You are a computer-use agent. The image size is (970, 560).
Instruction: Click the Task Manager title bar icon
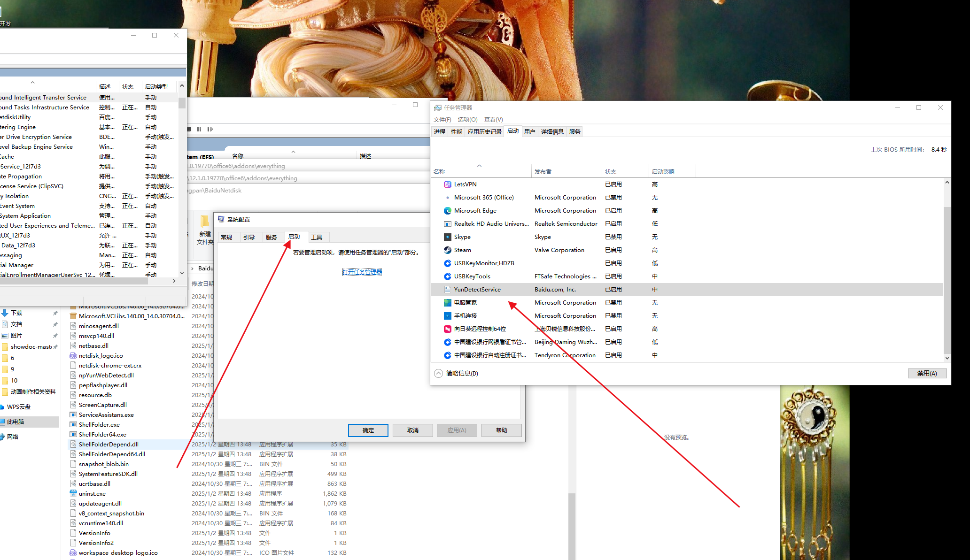[x=438, y=108]
